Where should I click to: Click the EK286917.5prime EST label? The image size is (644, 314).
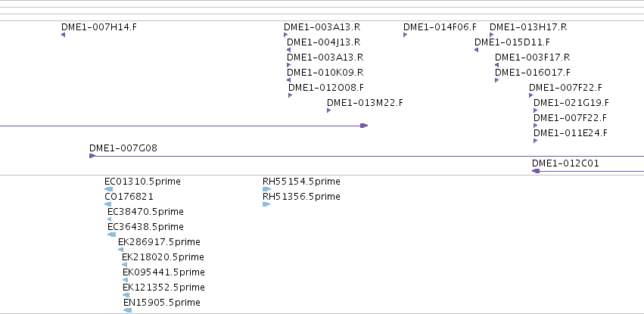coord(160,242)
